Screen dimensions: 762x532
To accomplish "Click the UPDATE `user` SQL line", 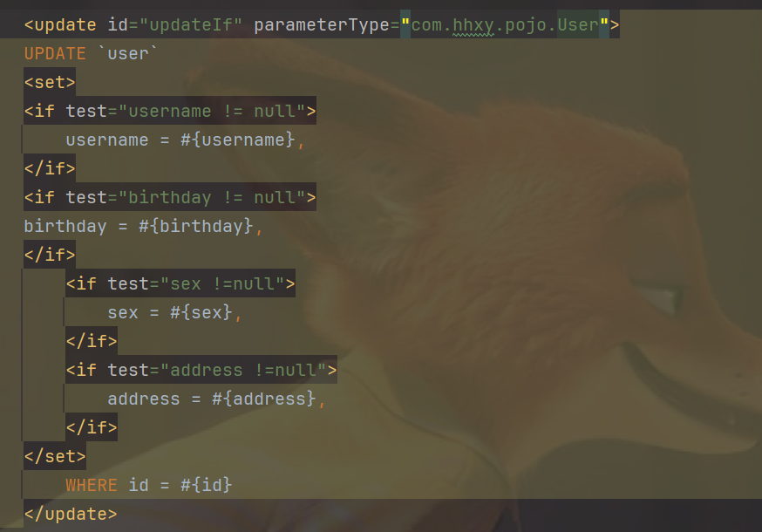I will pyautogui.click(x=91, y=53).
